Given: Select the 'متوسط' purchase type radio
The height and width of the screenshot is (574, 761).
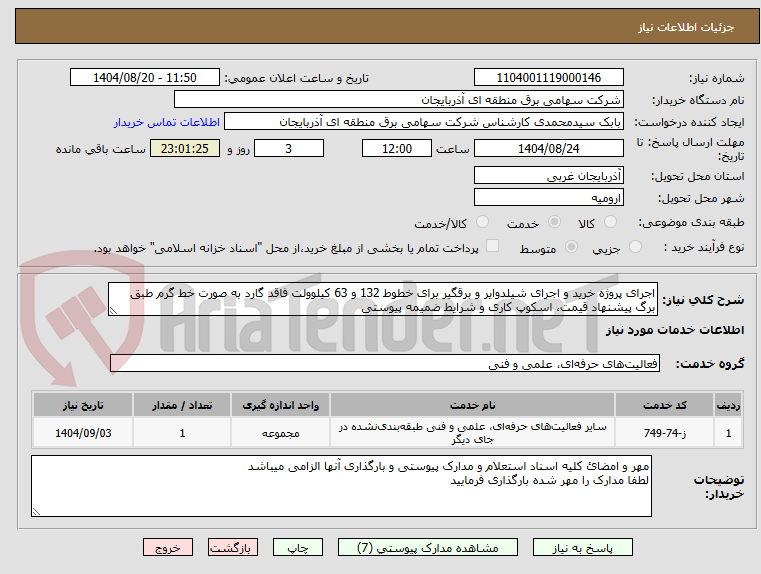Looking at the screenshot, I should 571,246.
